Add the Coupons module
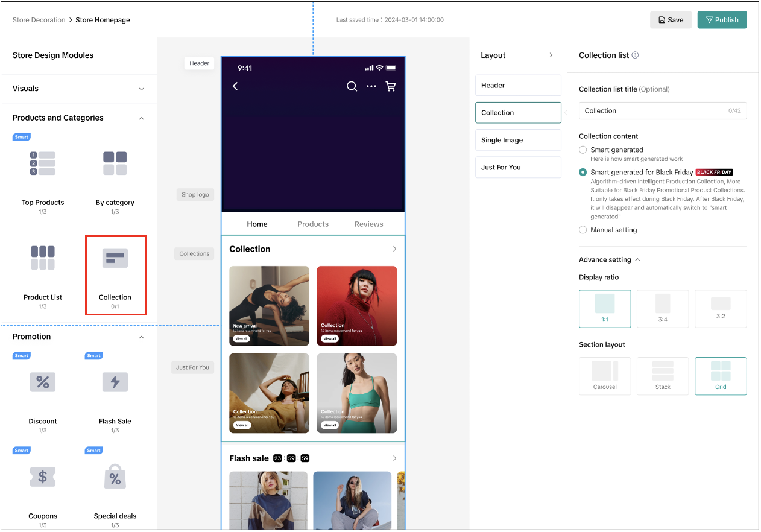761x532 pixels. [43, 477]
